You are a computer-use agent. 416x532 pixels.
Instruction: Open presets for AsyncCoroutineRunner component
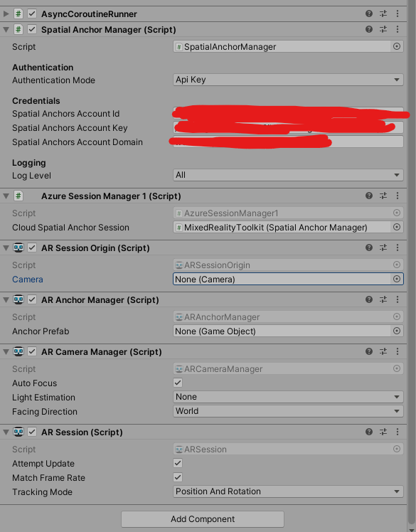point(383,14)
